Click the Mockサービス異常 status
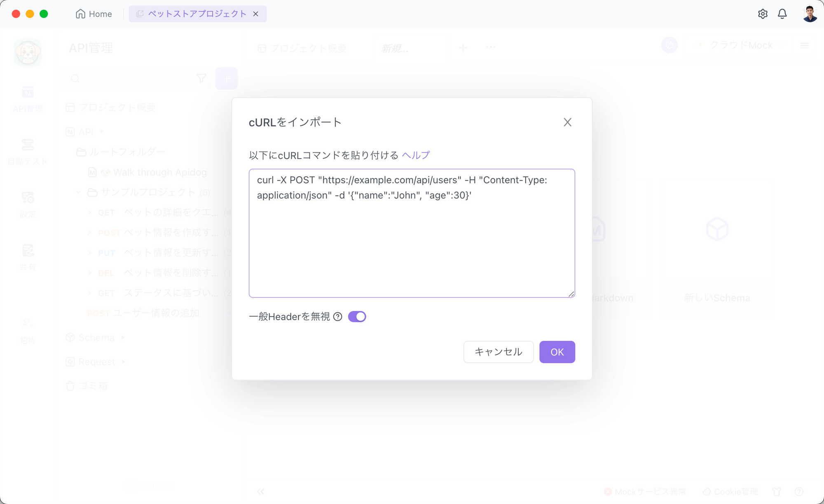Viewport: 824px width, 504px height. point(645,492)
